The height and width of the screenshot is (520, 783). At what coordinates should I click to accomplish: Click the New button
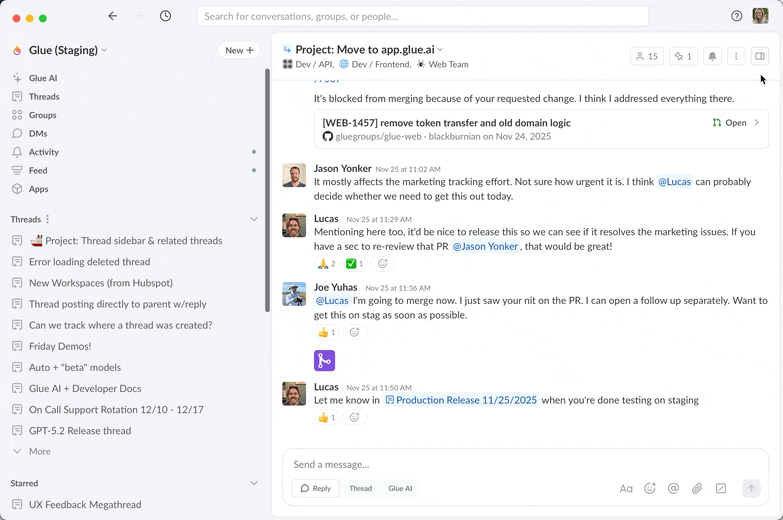click(x=239, y=50)
